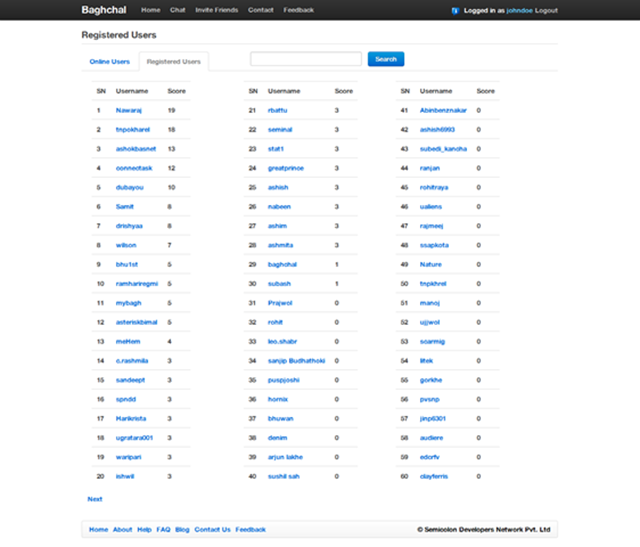This screenshot has height=547, width=640.
Task: Open arjun lakhe user profile
Action: pos(285,457)
